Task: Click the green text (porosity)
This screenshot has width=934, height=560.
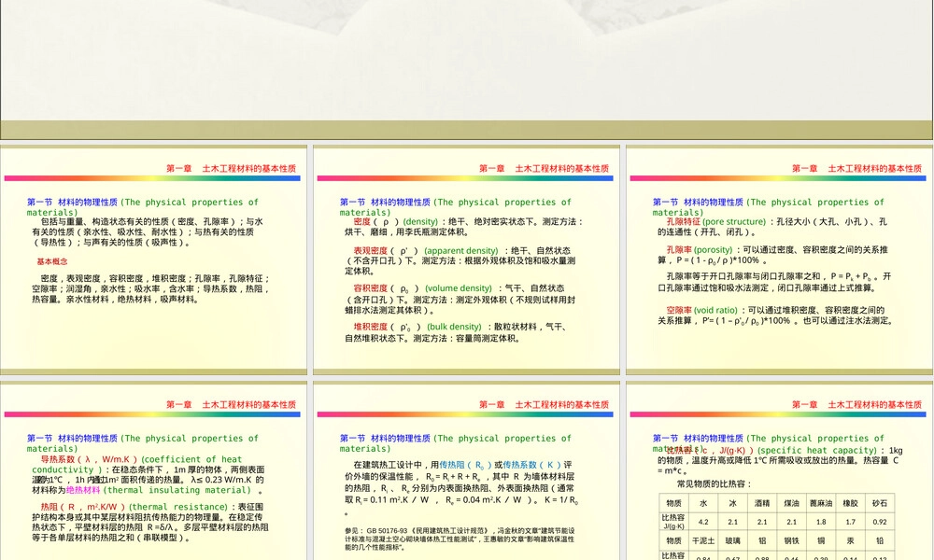Action: pyautogui.click(x=713, y=250)
